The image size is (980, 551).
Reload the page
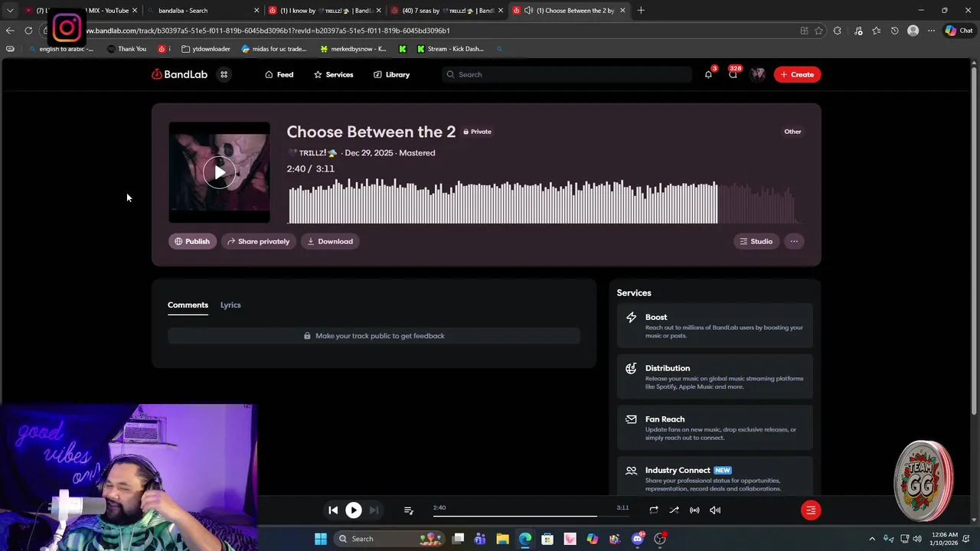28,31
